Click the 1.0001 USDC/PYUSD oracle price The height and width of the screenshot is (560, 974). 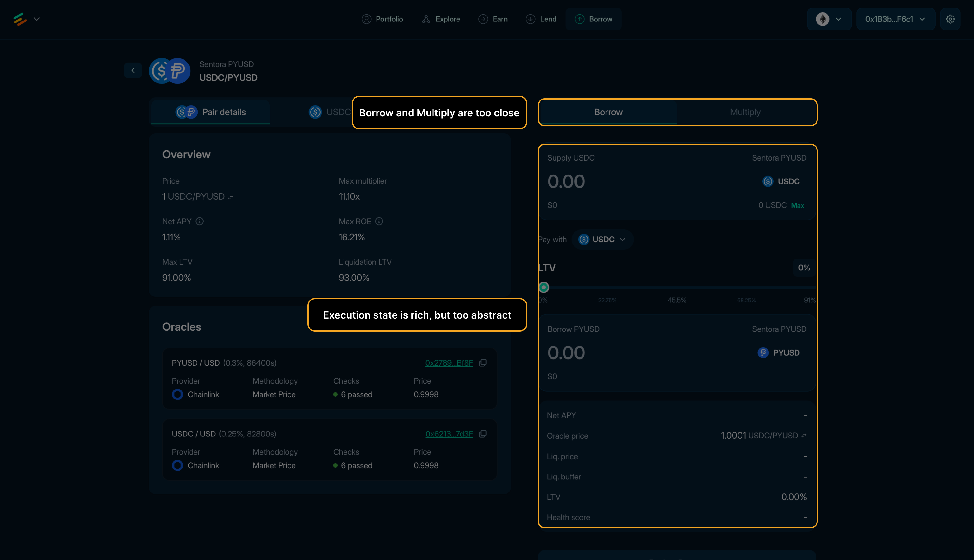click(759, 435)
